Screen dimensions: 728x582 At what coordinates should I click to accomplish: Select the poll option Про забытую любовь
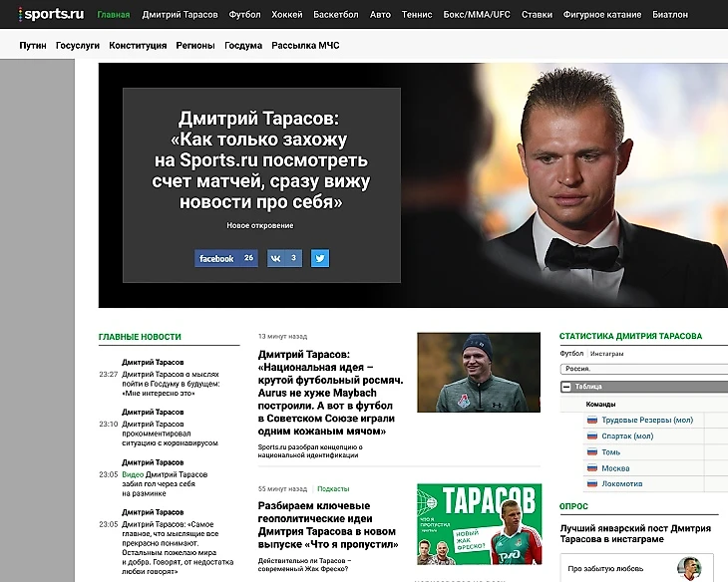tap(605, 569)
